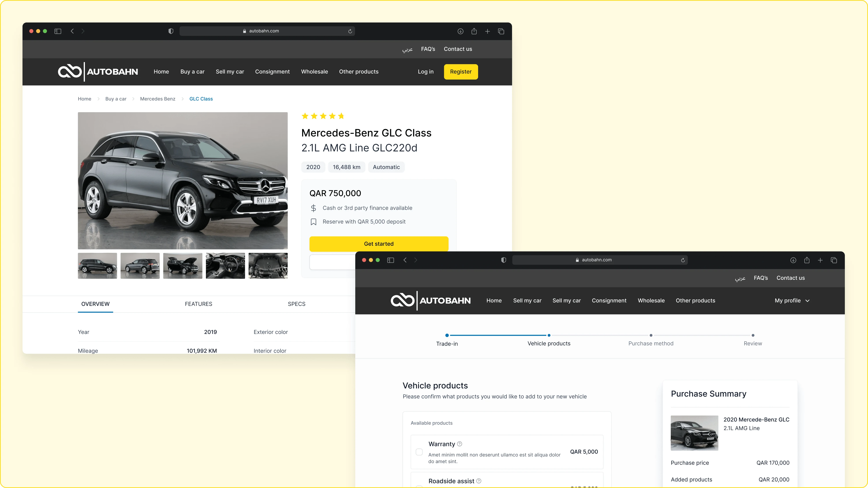View the engine bay photo thumbnail

pyautogui.click(x=268, y=266)
